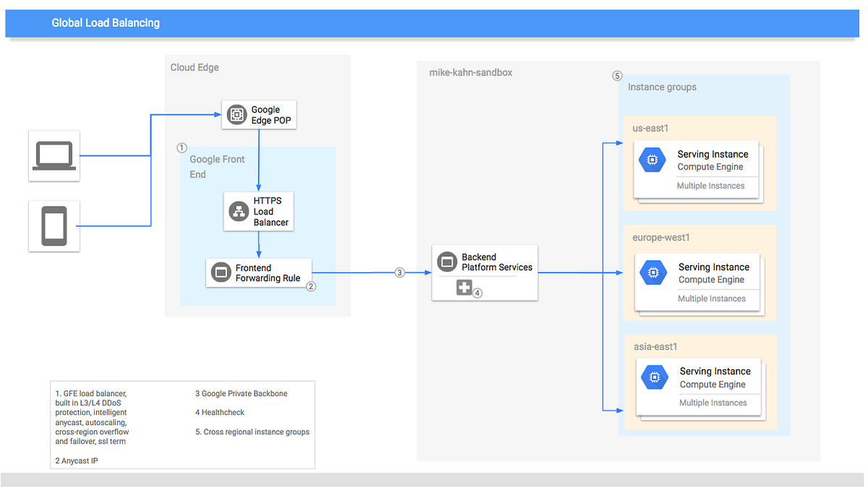868x488 pixels.
Task: Click the mobile device icon
Action: (x=54, y=226)
